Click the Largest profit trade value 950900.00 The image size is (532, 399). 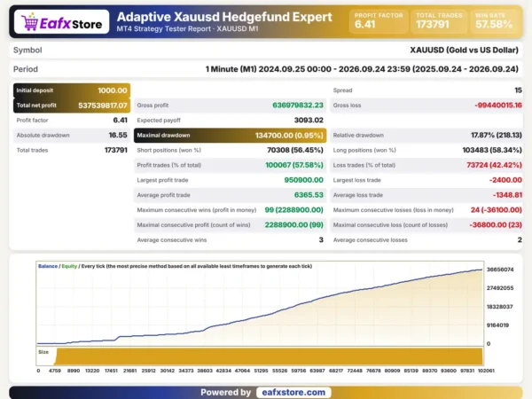[303, 180]
